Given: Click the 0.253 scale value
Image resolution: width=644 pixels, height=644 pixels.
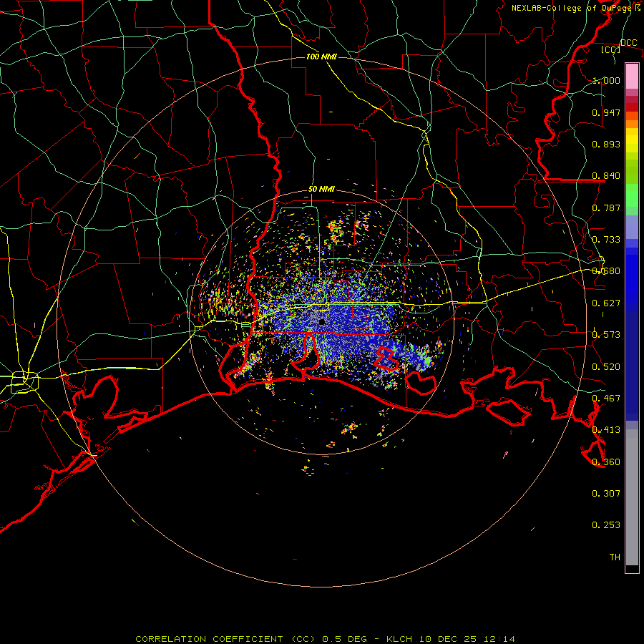Looking at the screenshot, I should coord(606,525).
